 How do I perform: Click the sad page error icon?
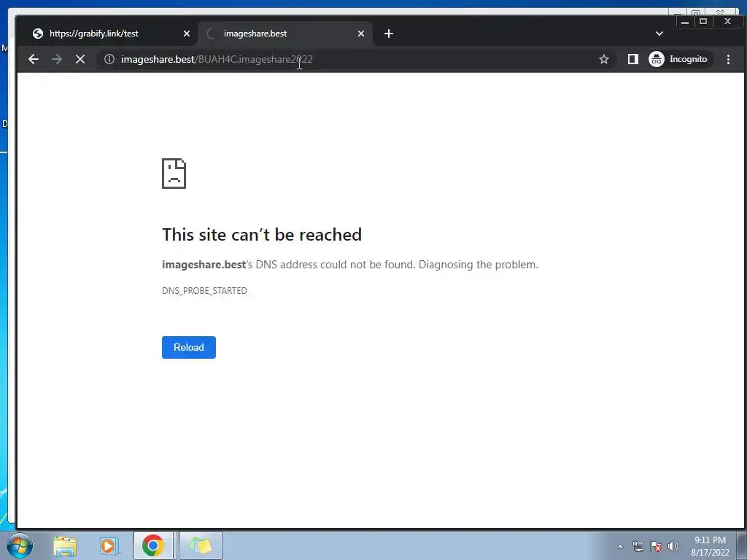click(174, 174)
